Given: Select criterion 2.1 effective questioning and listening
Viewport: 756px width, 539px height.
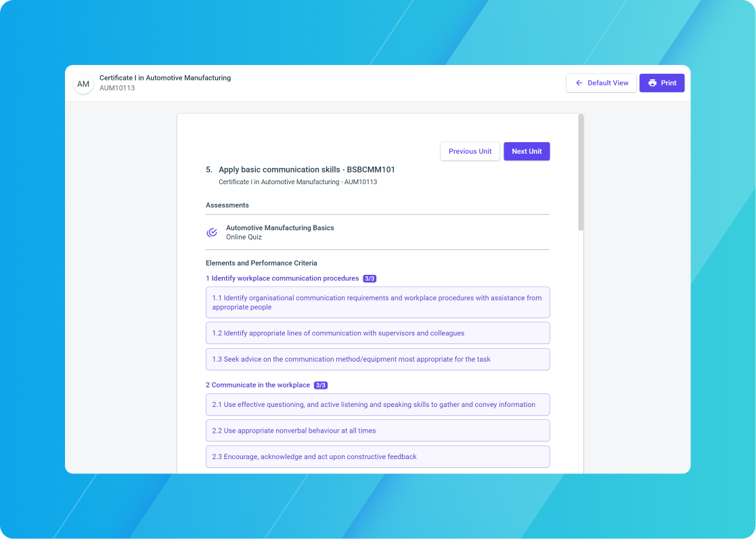Looking at the screenshot, I should [x=378, y=404].
